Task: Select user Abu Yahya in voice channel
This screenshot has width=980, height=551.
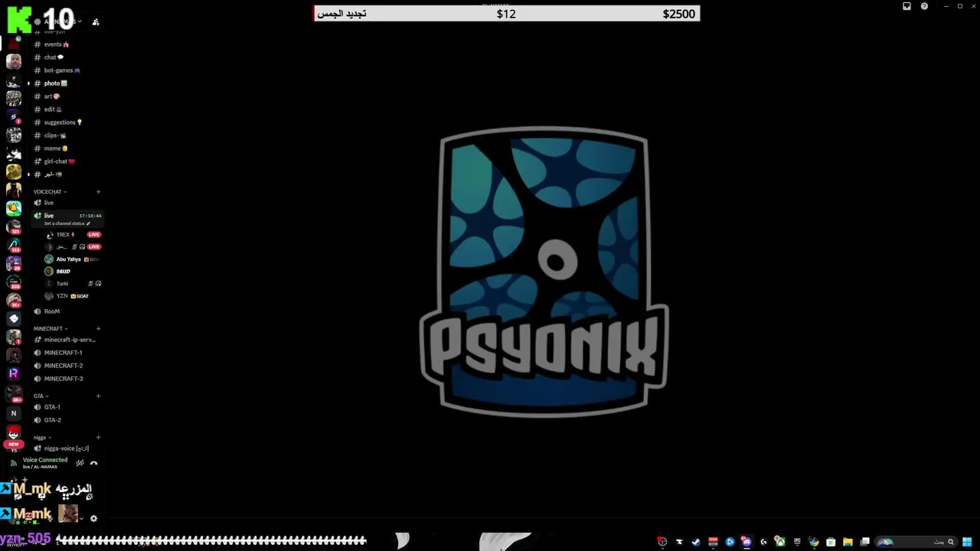Action: coord(73,259)
